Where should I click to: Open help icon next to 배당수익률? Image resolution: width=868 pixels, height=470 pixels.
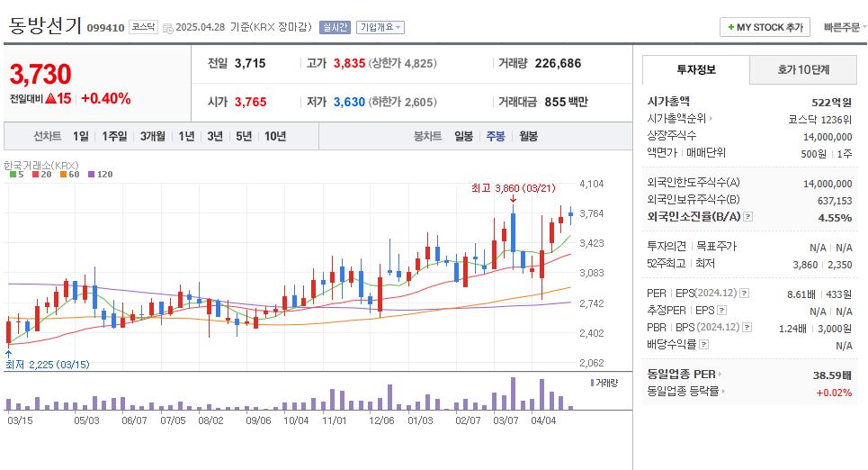tap(703, 345)
